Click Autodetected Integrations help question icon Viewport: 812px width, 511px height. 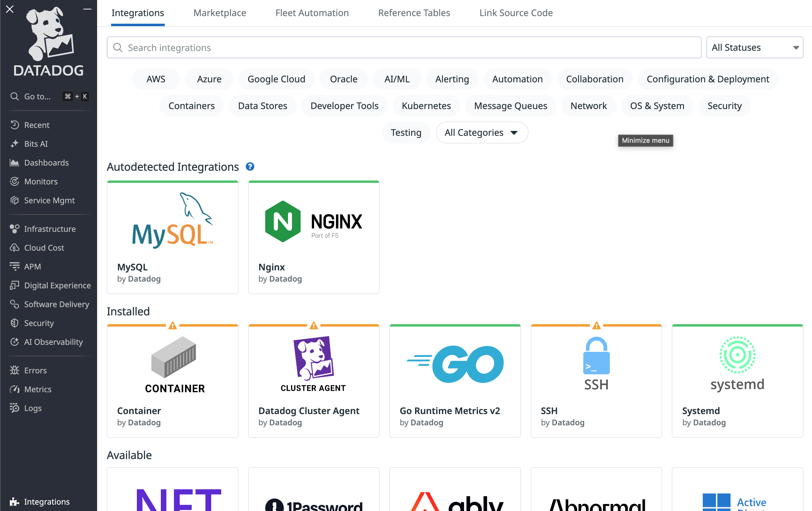pos(250,167)
